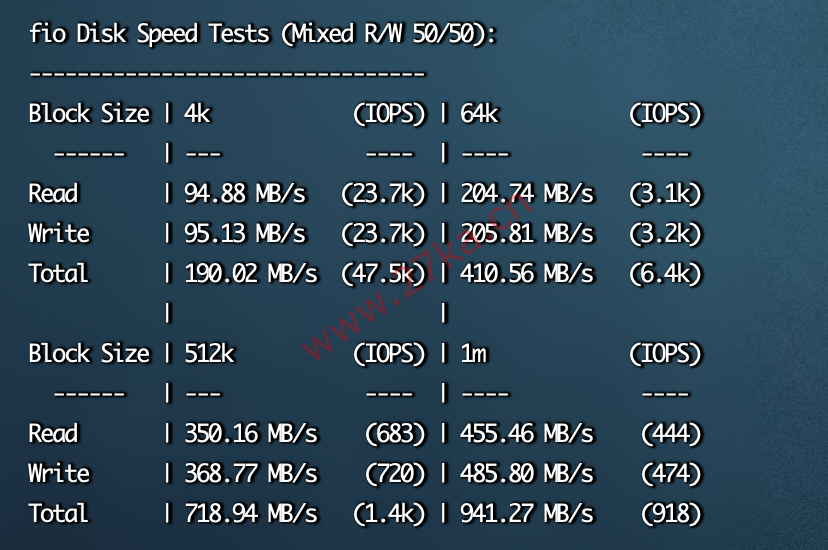Select the 512k total 718.94 MB/s value
Image resolution: width=828 pixels, height=550 pixels.
coord(251,513)
